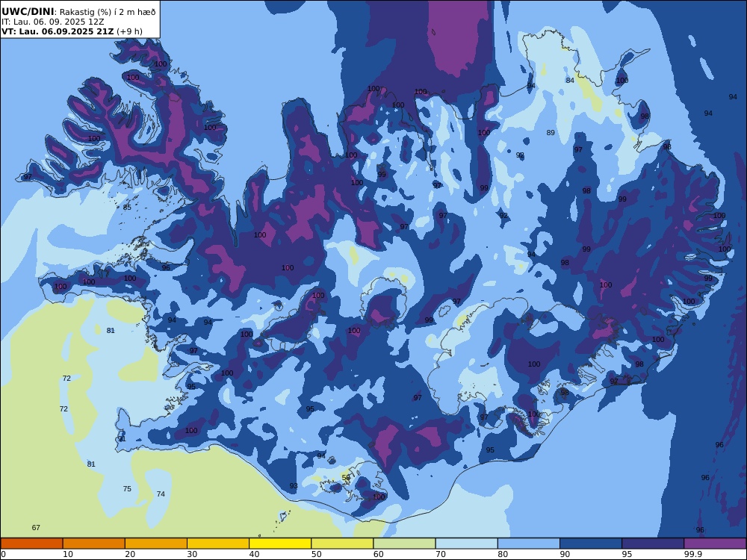Click the legend tick label 70

click(441, 554)
